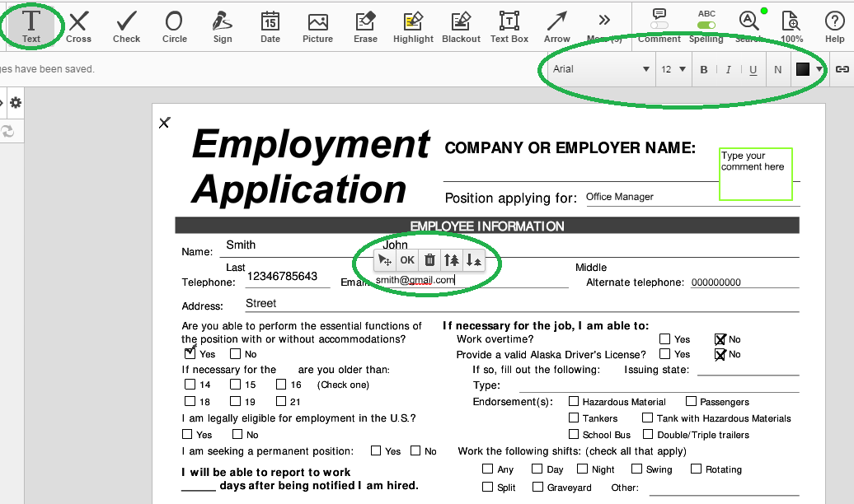Check Yes for Alaska Driver's License

point(664,354)
